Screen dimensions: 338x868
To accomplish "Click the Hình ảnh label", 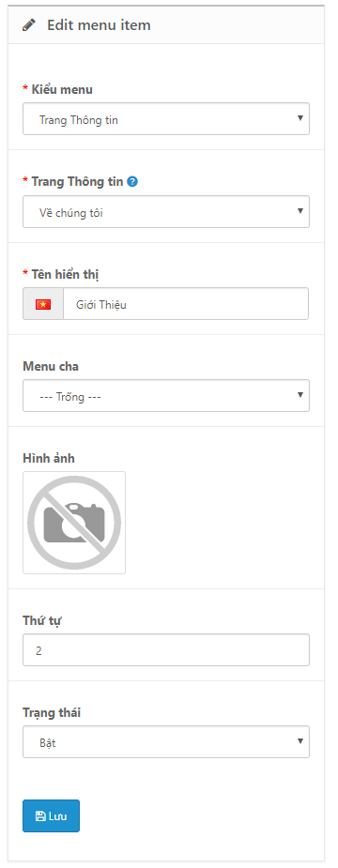I will pyautogui.click(x=49, y=458).
